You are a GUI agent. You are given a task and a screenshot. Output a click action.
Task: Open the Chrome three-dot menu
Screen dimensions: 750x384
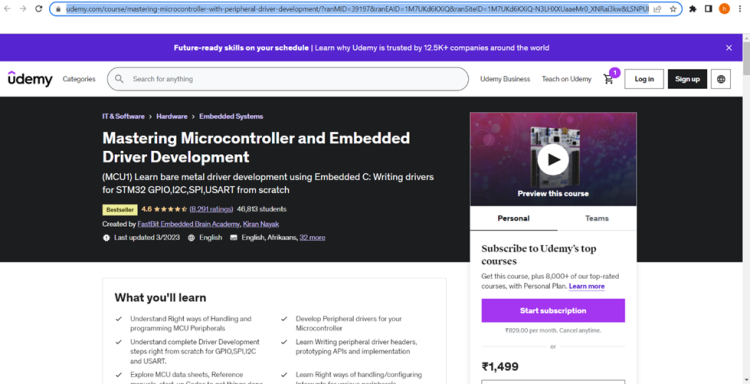tap(740, 9)
